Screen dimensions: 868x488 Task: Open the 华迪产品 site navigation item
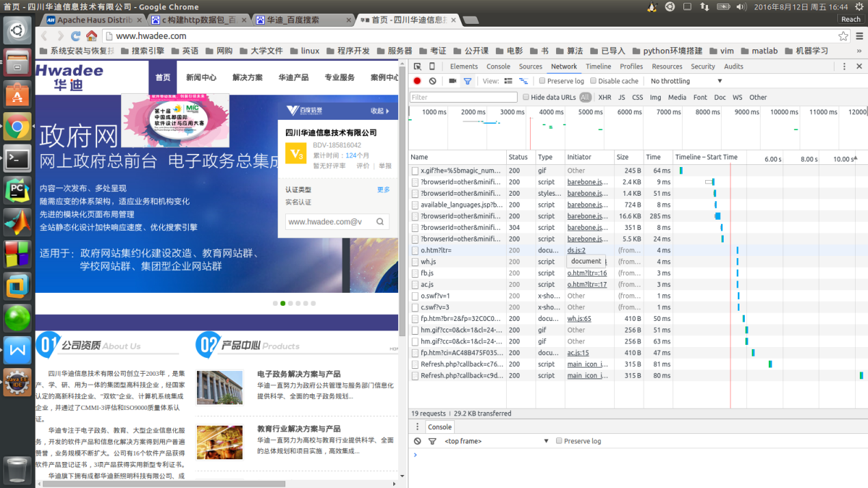click(293, 77)
